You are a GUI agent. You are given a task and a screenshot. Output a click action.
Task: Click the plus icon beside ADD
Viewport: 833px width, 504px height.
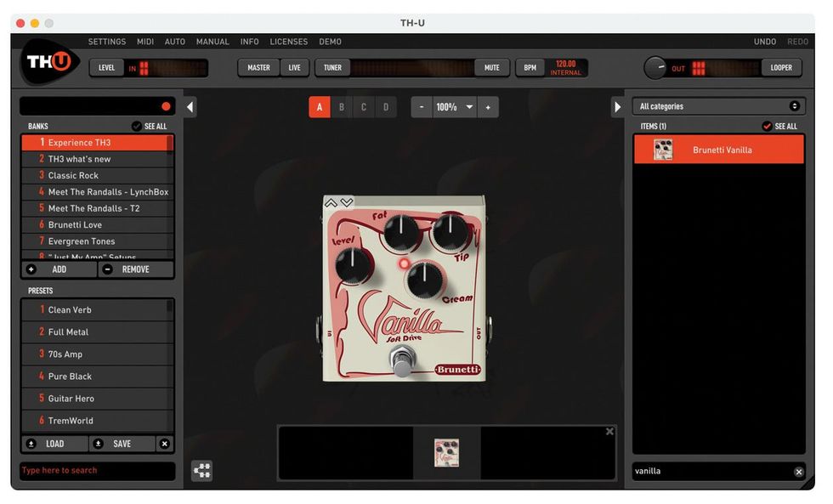[31, 269]
